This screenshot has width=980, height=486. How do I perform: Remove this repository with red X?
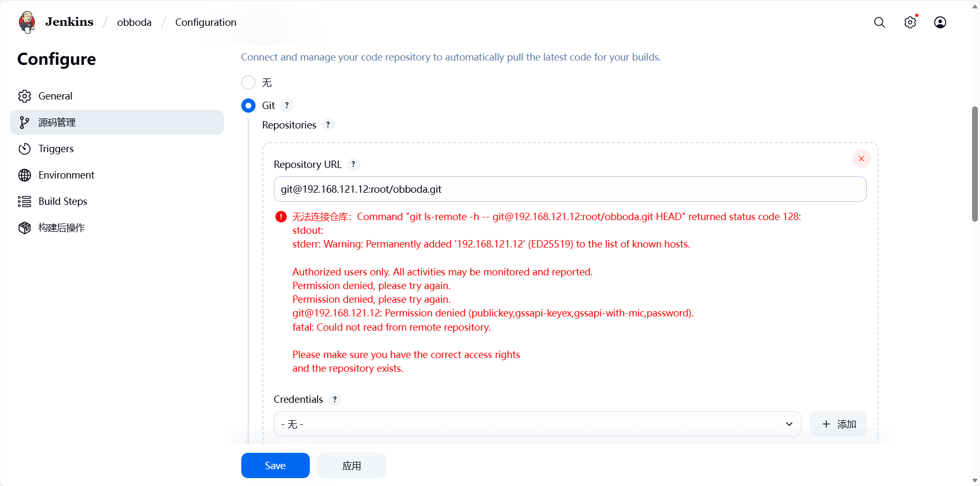[x=861, y=158]
